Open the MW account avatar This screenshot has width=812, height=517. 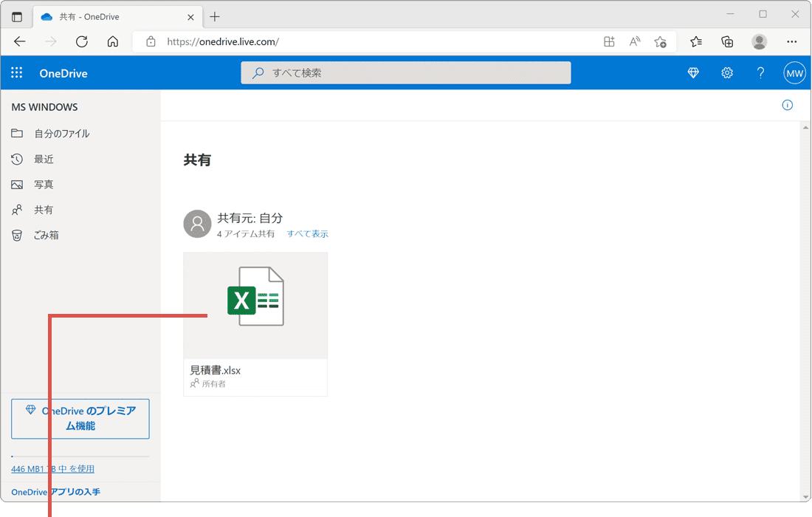[794, 73]
